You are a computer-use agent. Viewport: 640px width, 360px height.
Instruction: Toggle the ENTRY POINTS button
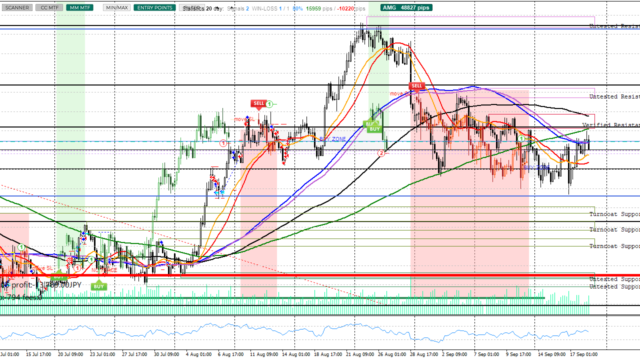click(155, 8)
